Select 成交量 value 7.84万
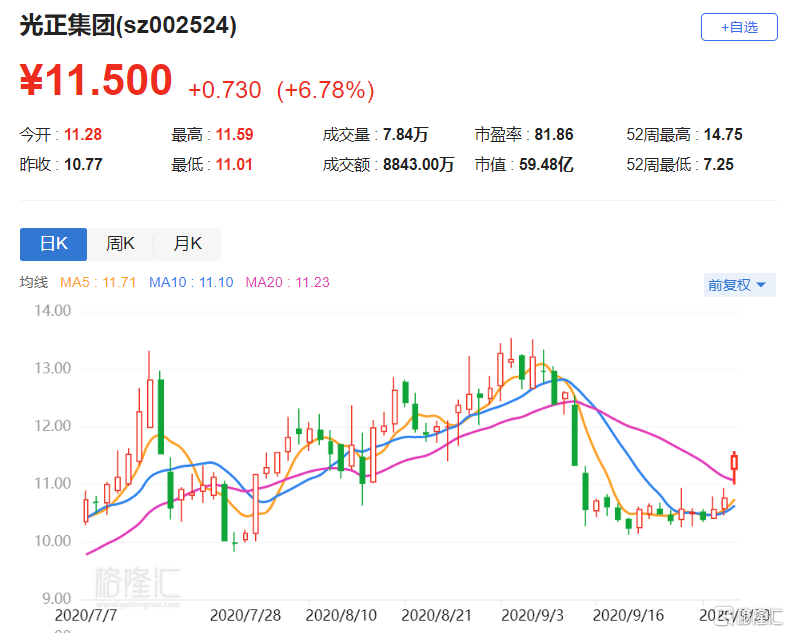The width and height of the screenshot is (789, 633). (405, 134)
